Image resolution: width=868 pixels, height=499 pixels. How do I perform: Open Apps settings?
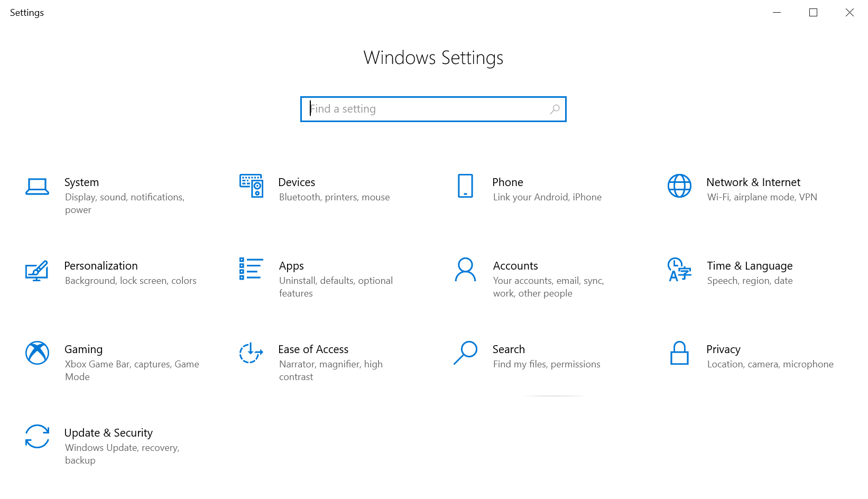click(291, 265)
